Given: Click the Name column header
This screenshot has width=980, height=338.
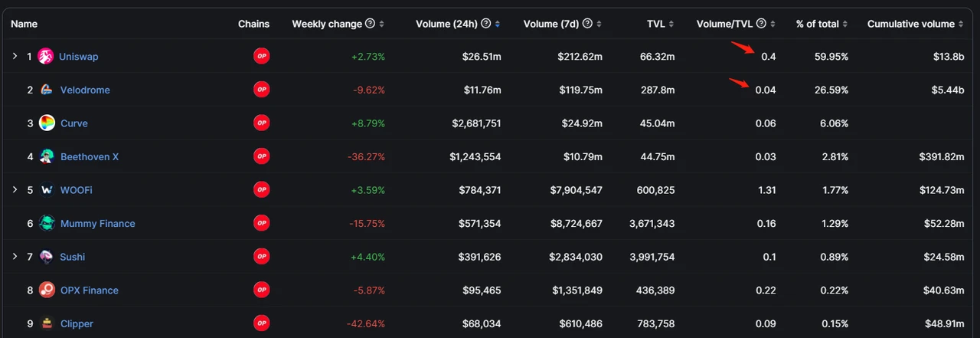Looking at the screenshot, I should [x=24, y=24].
